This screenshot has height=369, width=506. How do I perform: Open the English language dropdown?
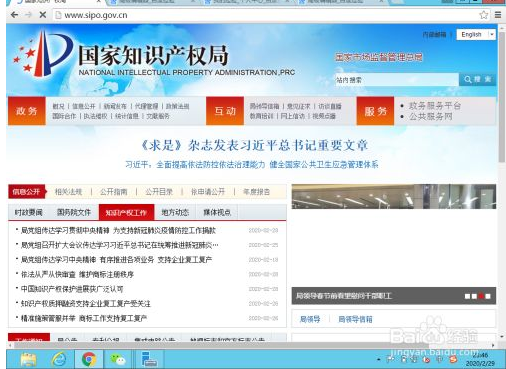476,34
